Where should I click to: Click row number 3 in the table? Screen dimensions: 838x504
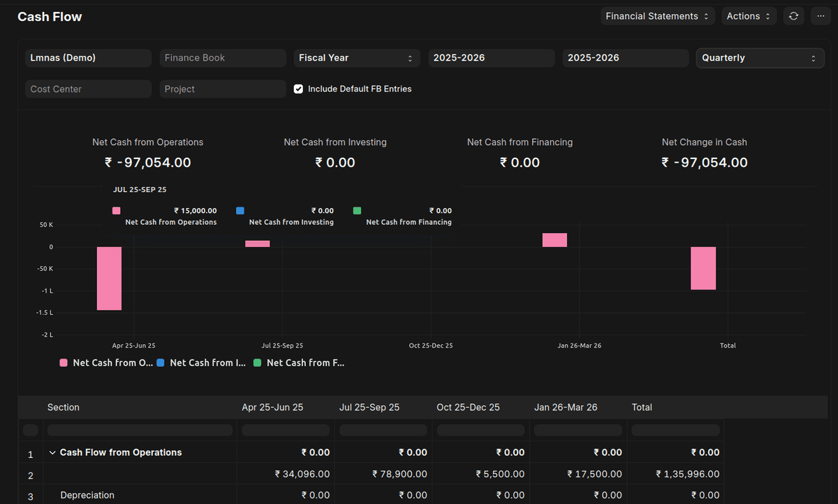point(31,497)
